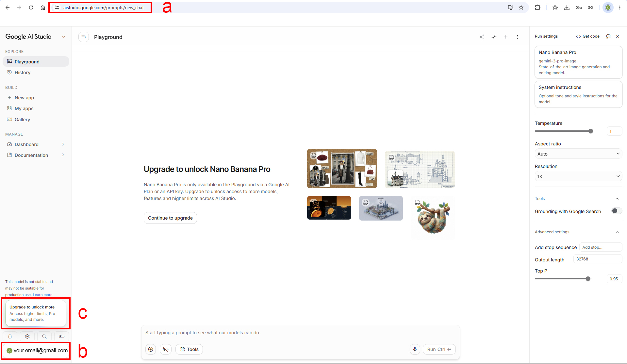Open settings gear icon in sidebar
627x364 pixels.
click(27, 336)
